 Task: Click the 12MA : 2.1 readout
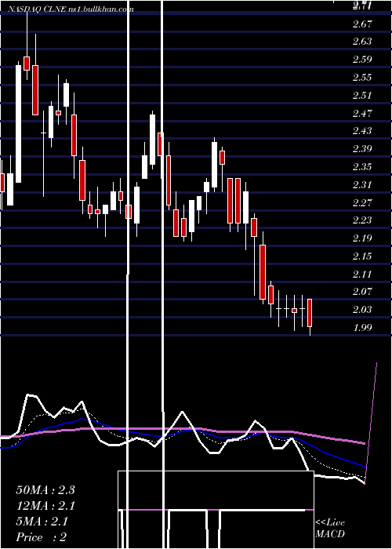[45, 506]
